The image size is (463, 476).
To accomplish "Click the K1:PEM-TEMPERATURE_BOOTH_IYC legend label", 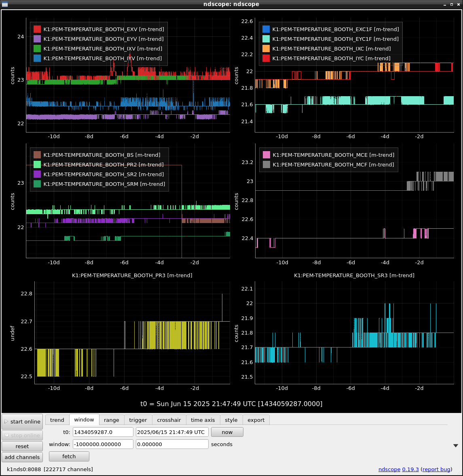I will pyautogui.click(x=332, y=58).
